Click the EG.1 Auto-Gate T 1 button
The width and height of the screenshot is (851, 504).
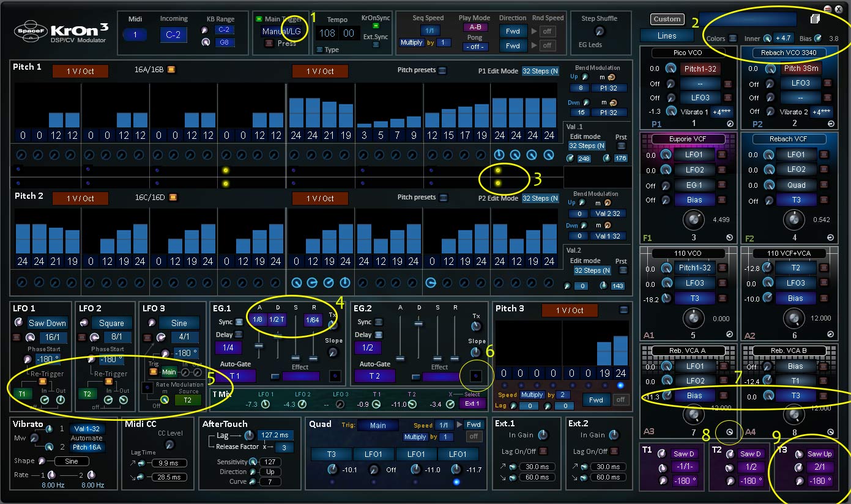point(235,376)
